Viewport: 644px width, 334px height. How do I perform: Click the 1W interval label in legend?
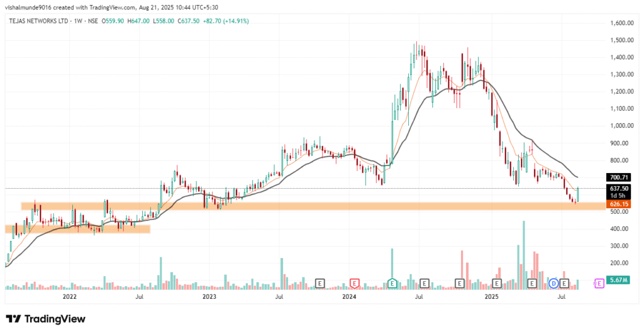(77, 21)
